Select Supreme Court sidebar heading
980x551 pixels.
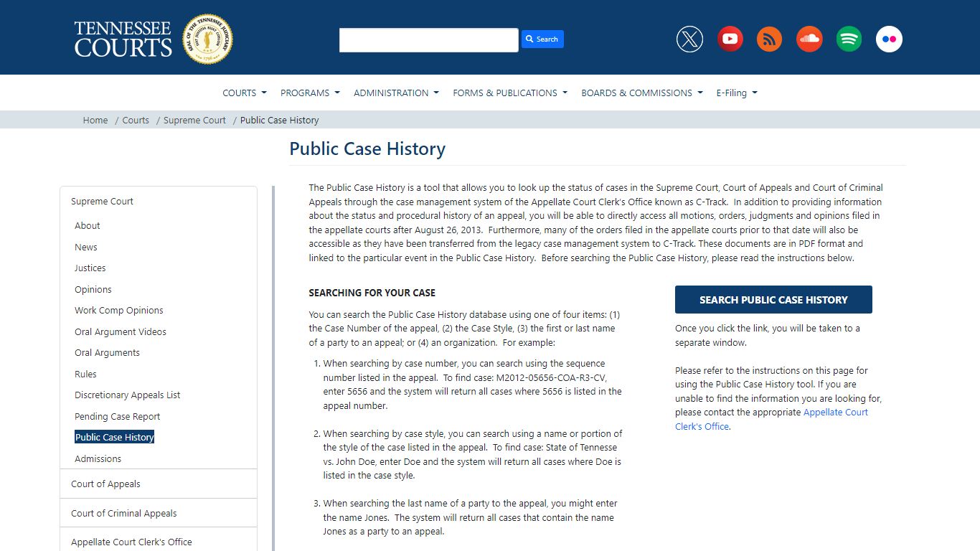pyautogui.click(x=102, y=202)
